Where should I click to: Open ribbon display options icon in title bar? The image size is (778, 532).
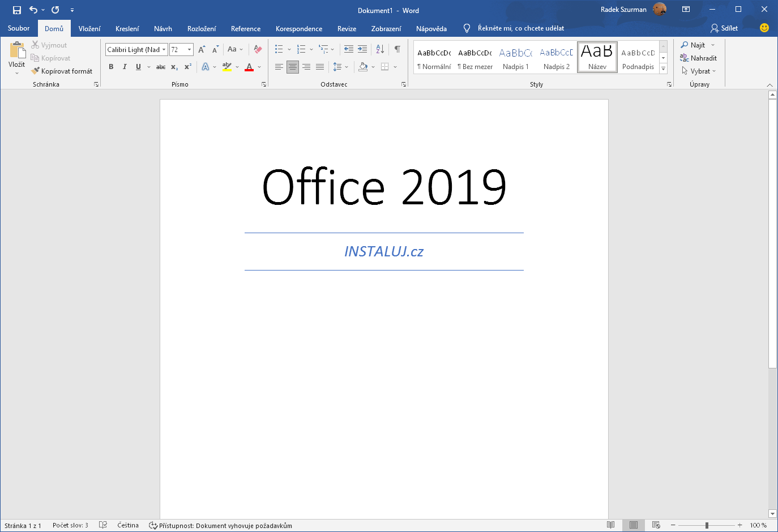point(686,10)
